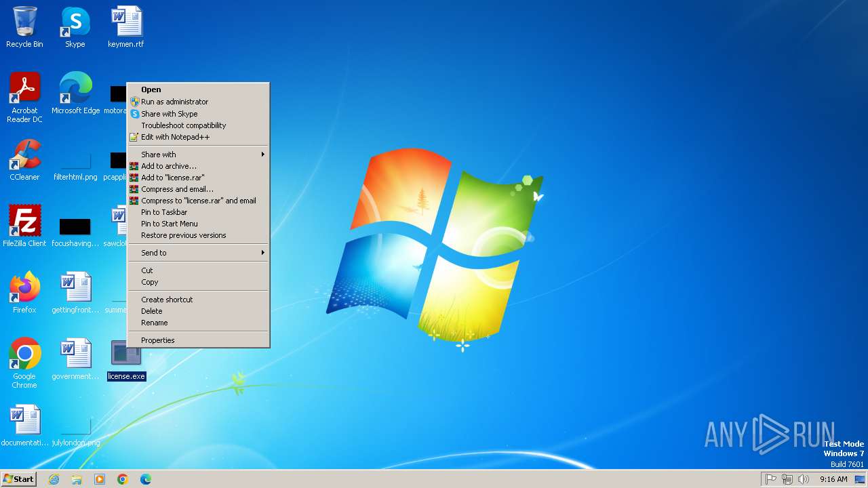This screenshot has height=488, width=868.
Task: Choose Create shortcut
Action: [x=199, y=300]
